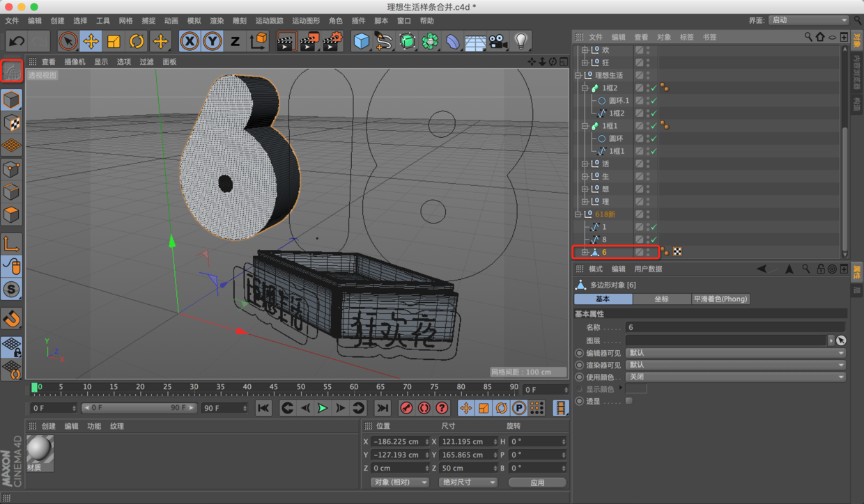This screenshot has height=504, width=864.
Task: Open the viewport 摄像机 menu
Action: tap(75, 62)
